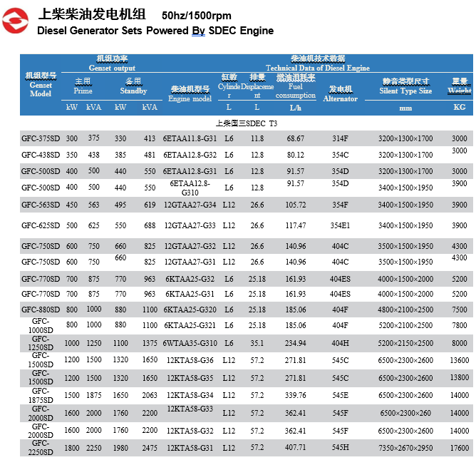Select the Chinese title 上柴柴油发电机组

pyautogui.click(x=92, y=14)
